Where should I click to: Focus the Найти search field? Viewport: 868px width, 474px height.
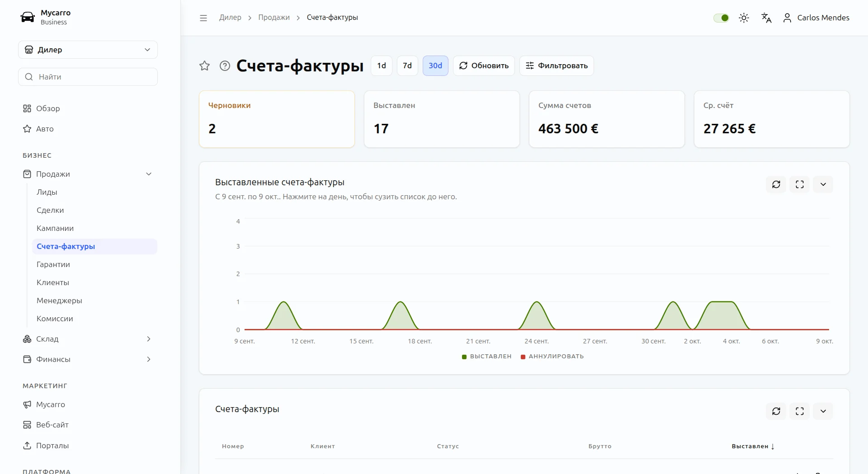pos(88,77)
